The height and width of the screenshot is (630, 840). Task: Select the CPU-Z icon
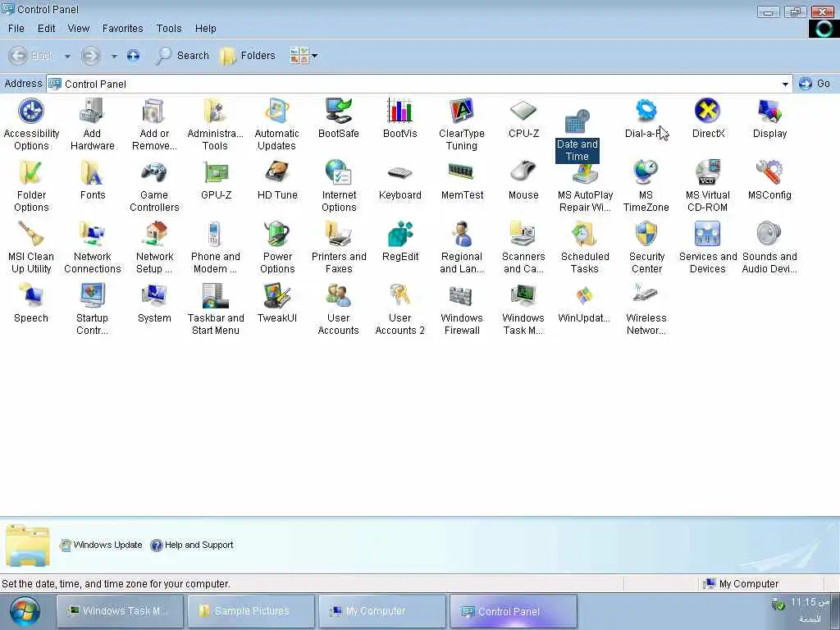point(523,118)
